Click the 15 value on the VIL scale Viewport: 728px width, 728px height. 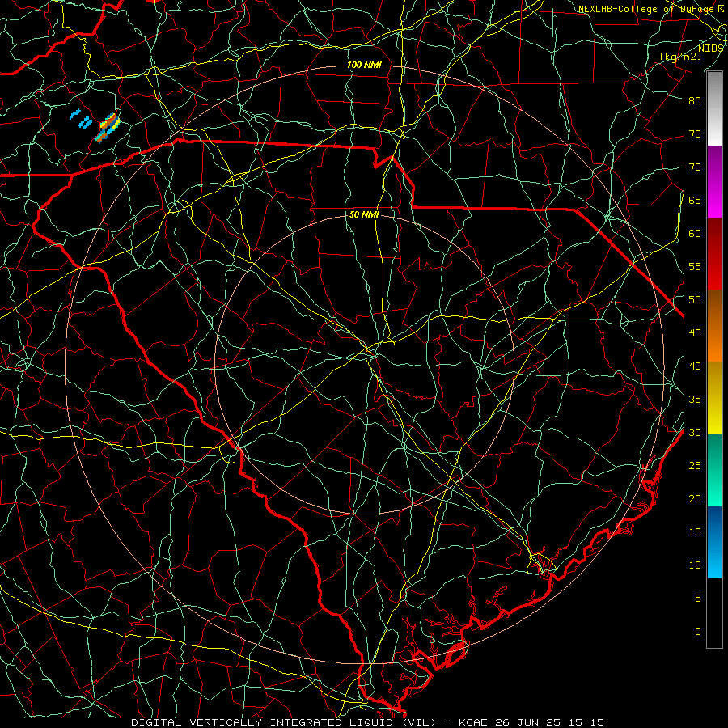click(695, 532)
